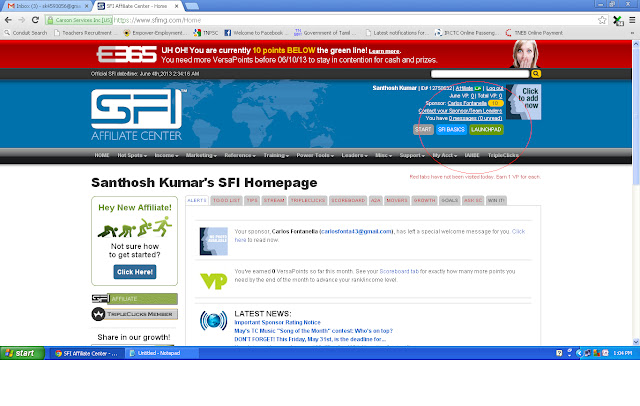Click the 'Click to add now' profile photo

[523, 102]
